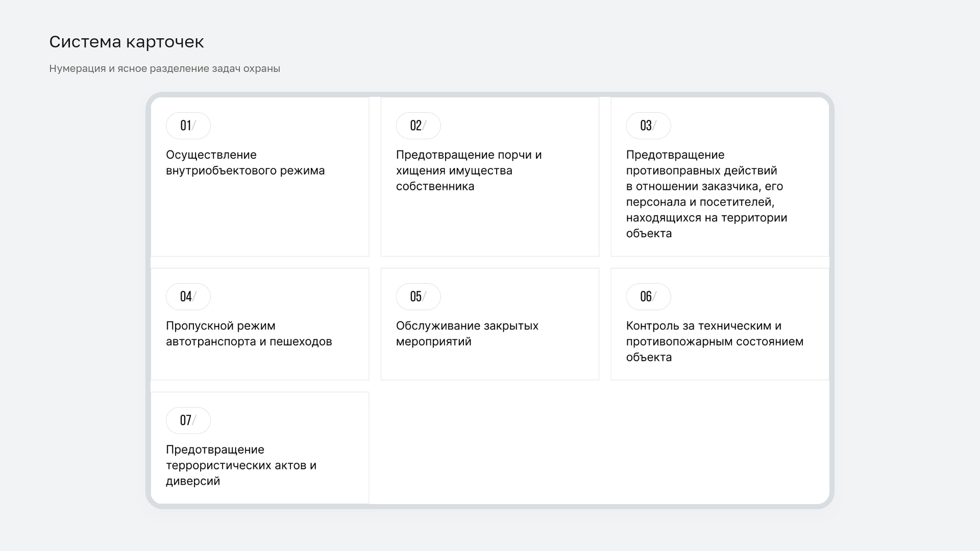Image resolution: width=980 pixels, height=551 pixels.
Task: Click text 'Предотвращение противоправных действий'
Action: coord(701,163)
